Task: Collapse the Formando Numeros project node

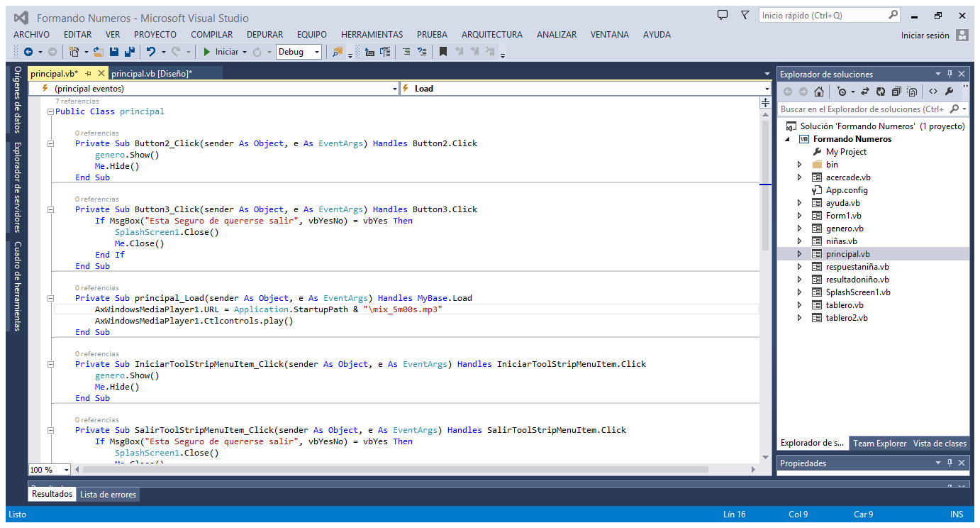Action: point(788,139)
